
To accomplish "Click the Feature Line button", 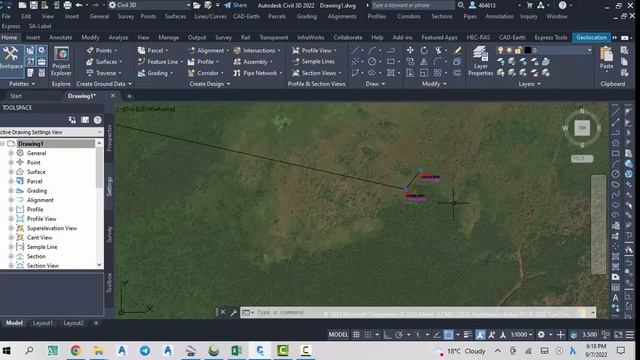I will pos(160,62).
